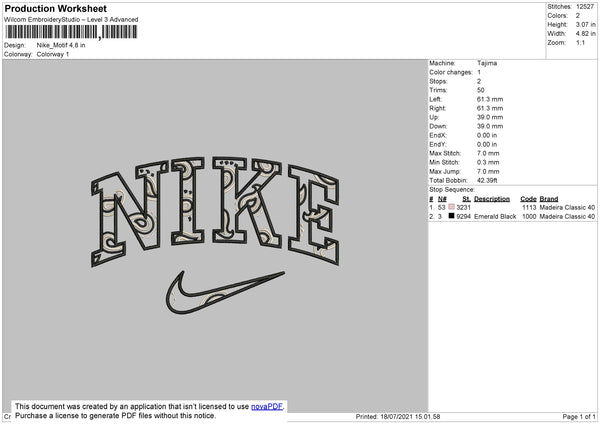The image size is (600, 424).
Task: Click the swoosh logo in the design preview
Action: pyautogui.click(x=225, y=292)
